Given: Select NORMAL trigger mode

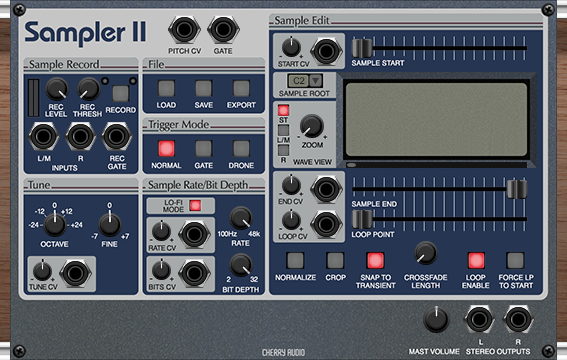Looking at the screenshot, I should (x=166, y=149).
